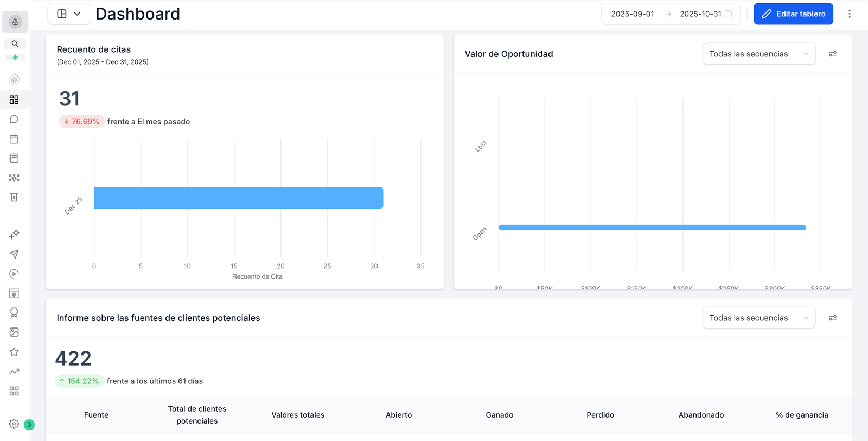Expand Todas las secuencias in Valor de Oportunidad
This screenshot has height=441, width=868.
click(x=758, y=54)
